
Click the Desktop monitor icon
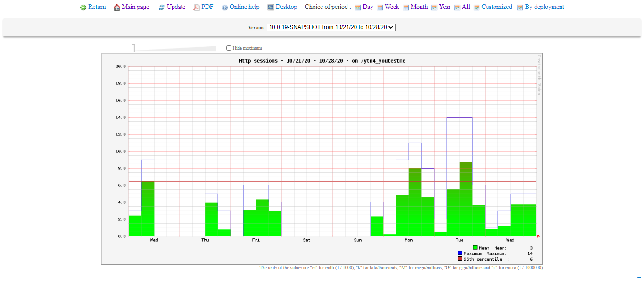pyautogui.click(x=271, y=8)
